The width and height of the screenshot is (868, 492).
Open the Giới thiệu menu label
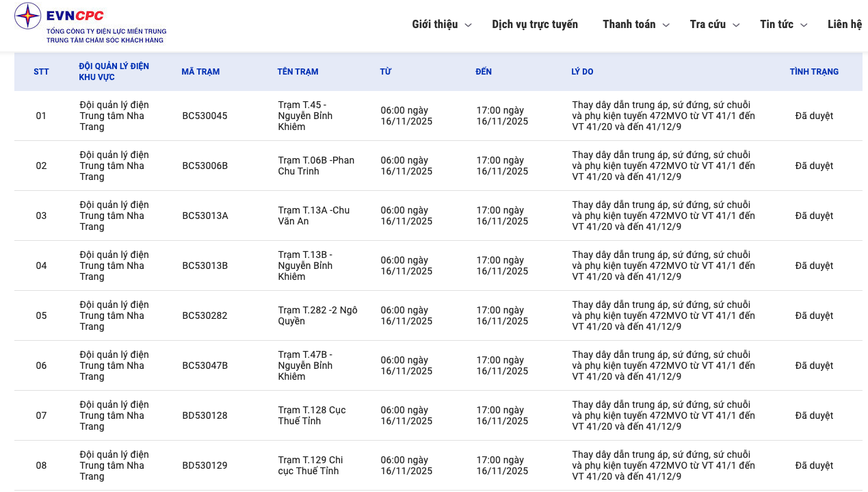coord(434,25)
